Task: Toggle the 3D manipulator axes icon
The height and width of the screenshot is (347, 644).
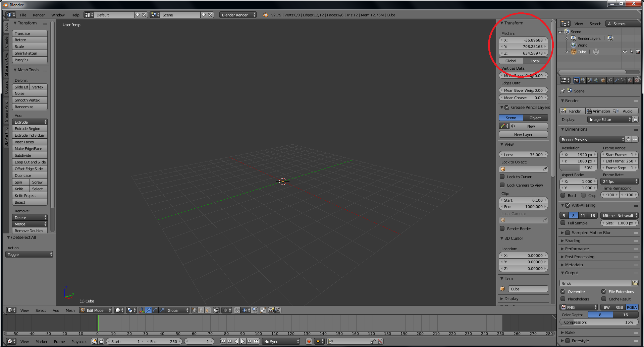Action: [x=142, y=310]
